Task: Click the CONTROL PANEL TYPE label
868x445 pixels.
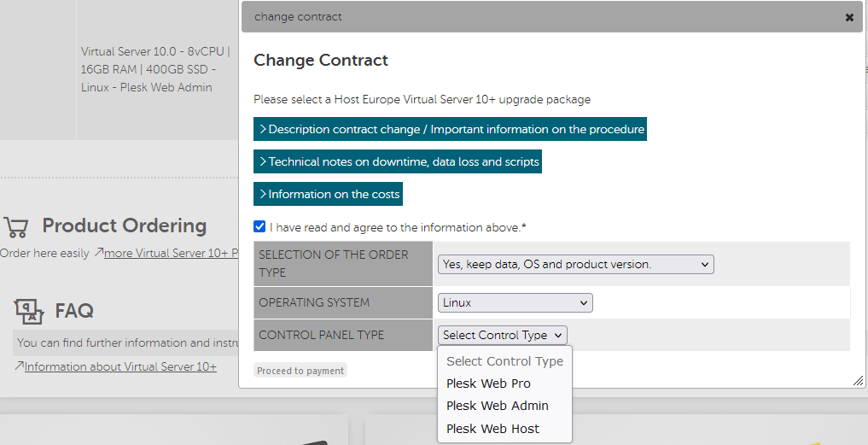Action: 321,335
